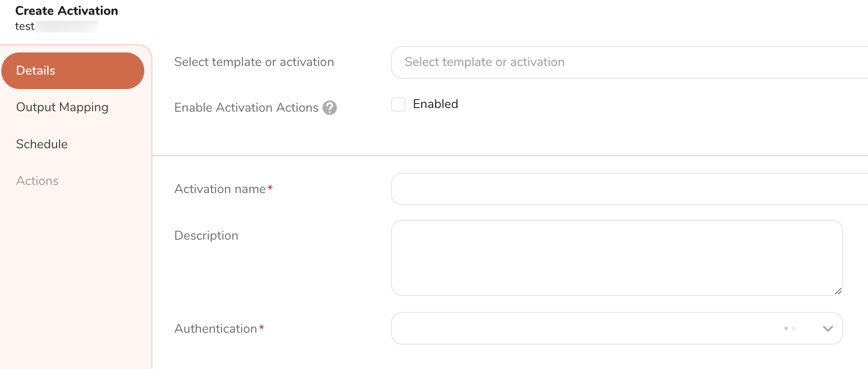Go to the Schedule tab
Image resolution: width=868 pixels, height=369 pixels.
(42, 144)
